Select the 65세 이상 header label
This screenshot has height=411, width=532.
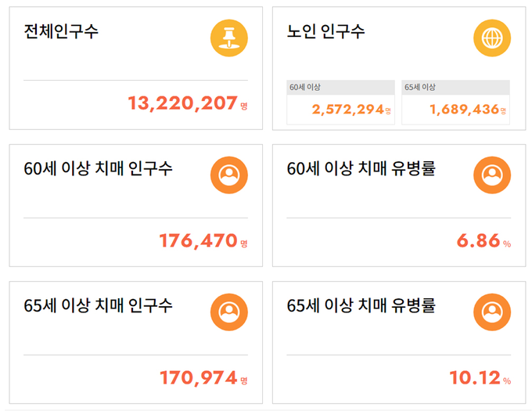(419, 87)
